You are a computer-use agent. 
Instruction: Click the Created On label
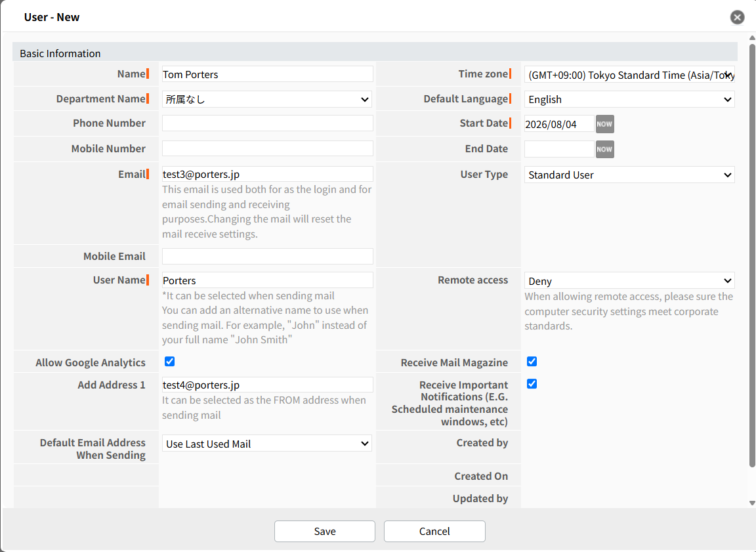481,477
